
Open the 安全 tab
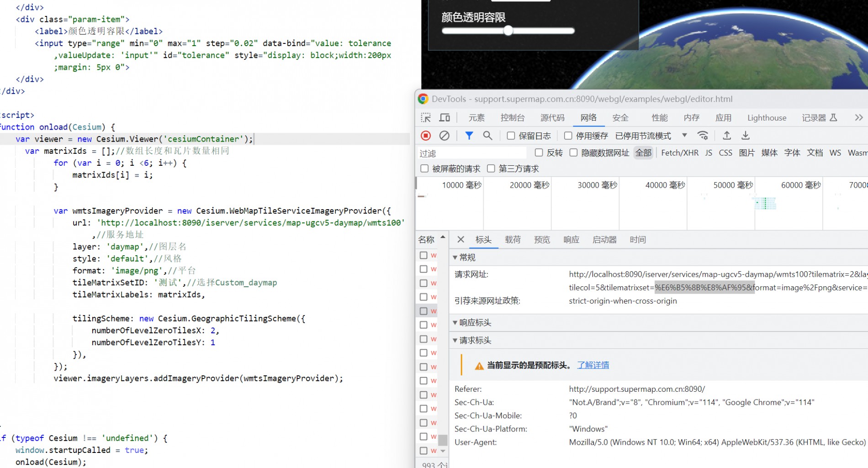[x=620, y=118]
